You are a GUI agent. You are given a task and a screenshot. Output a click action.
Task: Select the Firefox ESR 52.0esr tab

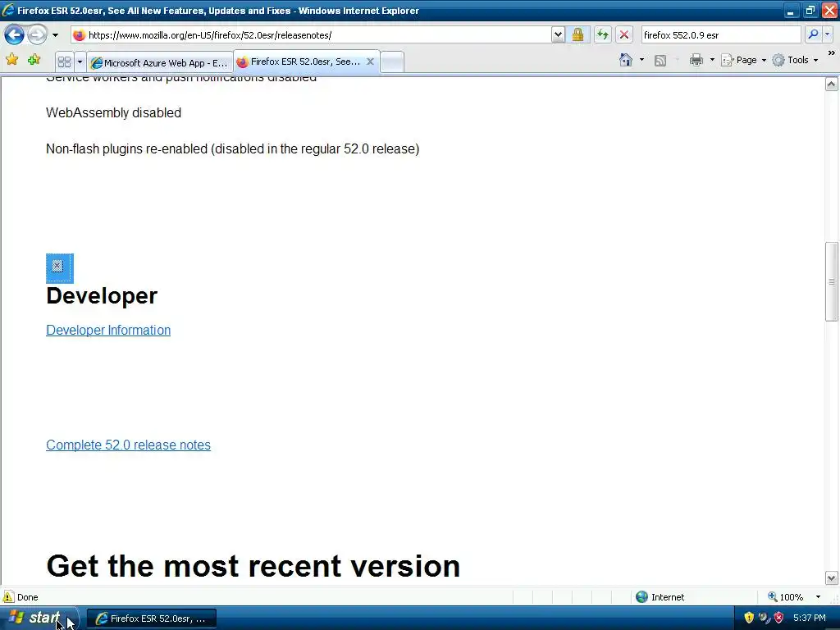305,62
